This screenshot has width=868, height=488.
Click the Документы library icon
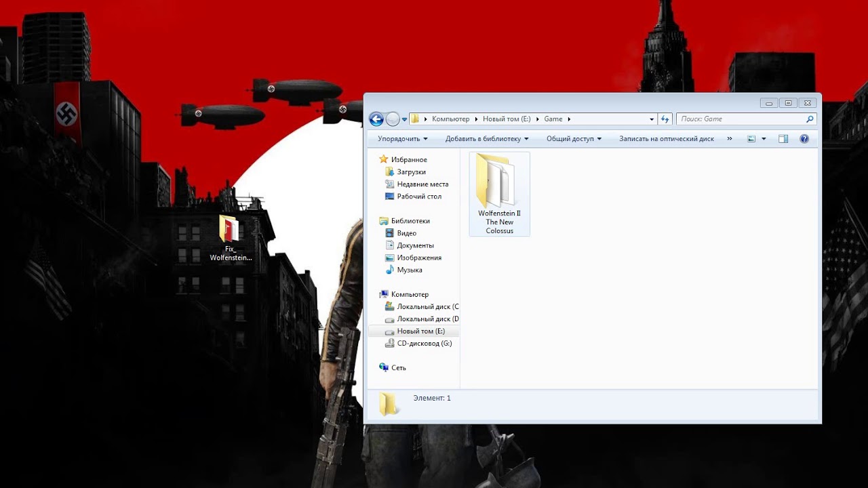pos(389,245)
